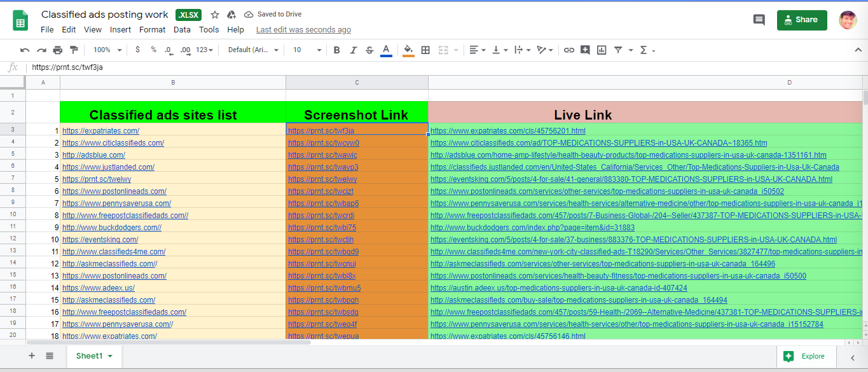Open the zoom 100% dropdown
Image resolution: width=868 pixels, height=372 pixels.
tap(106, 50)
